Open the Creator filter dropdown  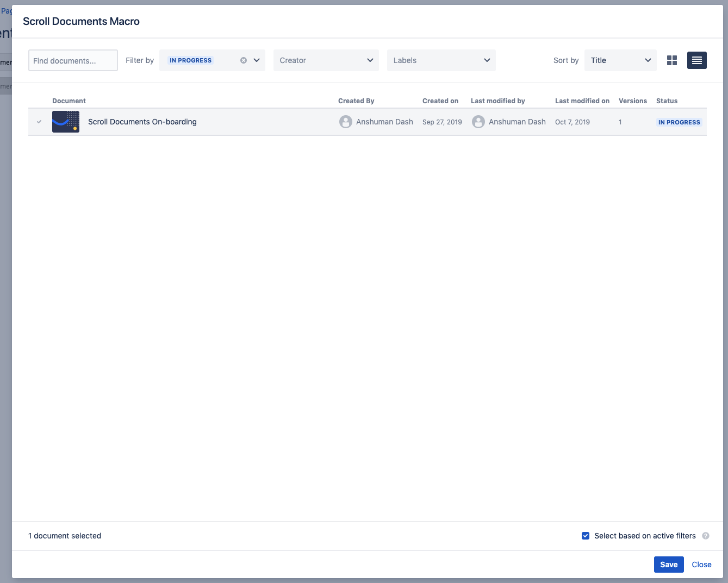(326, 60)
